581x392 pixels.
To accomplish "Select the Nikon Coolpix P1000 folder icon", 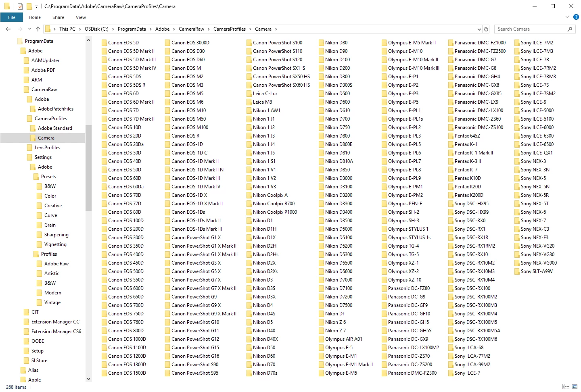I will click(249, 212).
